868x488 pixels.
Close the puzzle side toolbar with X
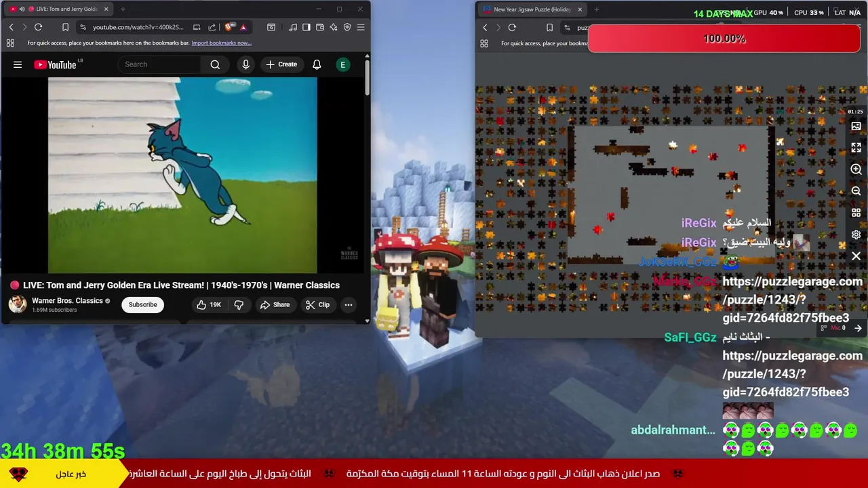tap(856, 256)
